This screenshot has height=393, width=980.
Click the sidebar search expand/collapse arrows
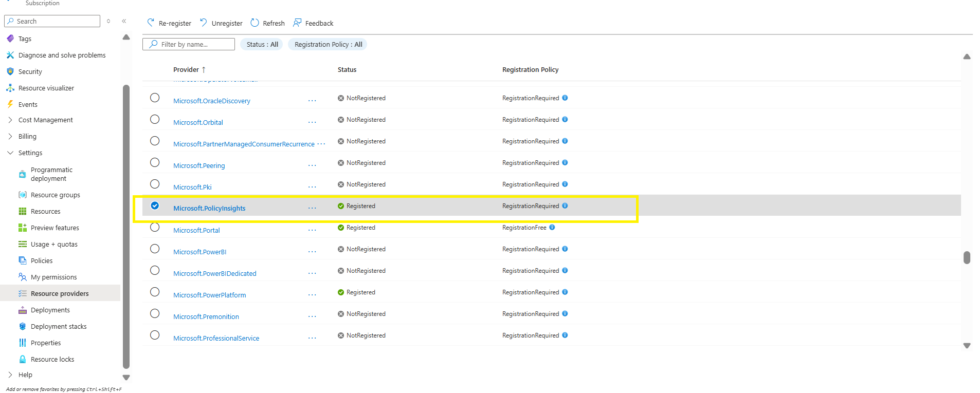pyautogui.click(x=108, y=21)
